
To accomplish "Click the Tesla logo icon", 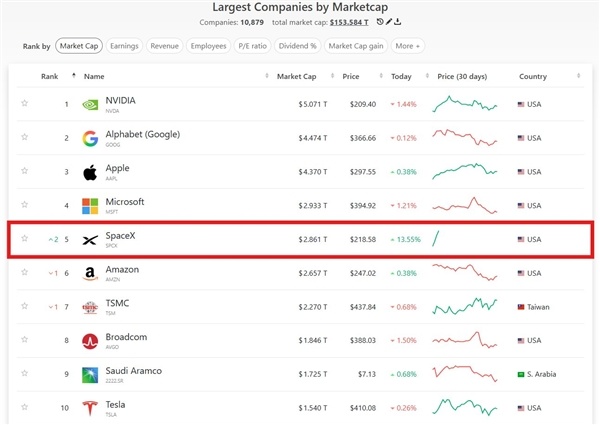I will pyautogui.click(x=90, y=408).
